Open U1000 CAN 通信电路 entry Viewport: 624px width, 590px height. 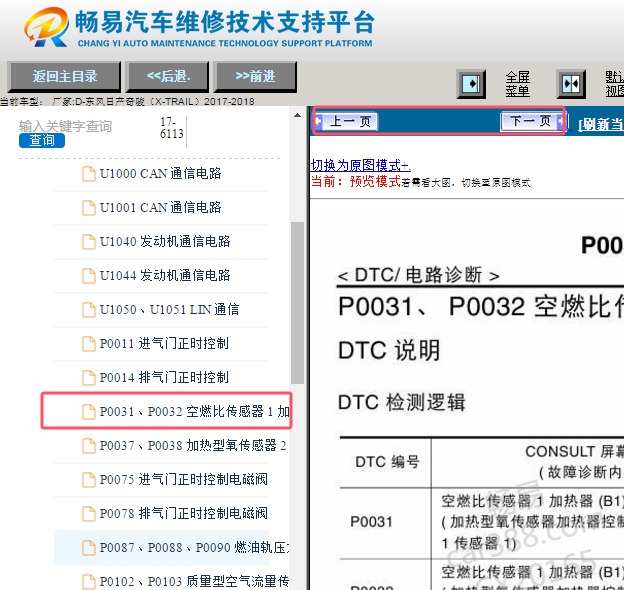(161, 174)
